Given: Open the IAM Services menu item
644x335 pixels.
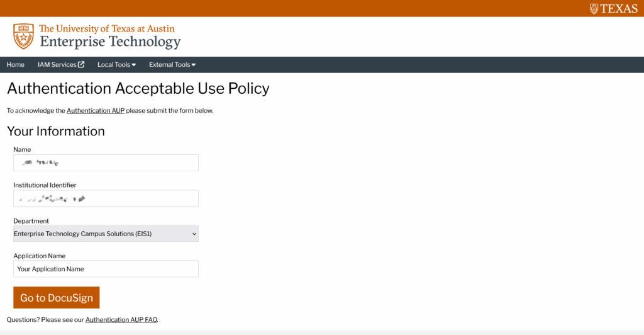Looking at the screenshot, I should 57,65.
